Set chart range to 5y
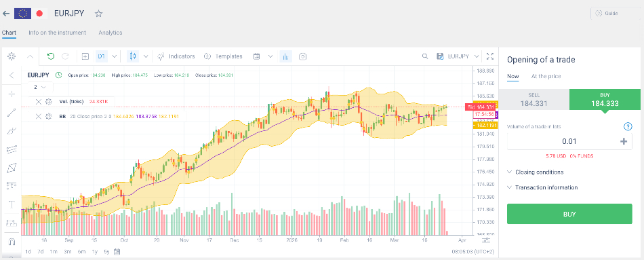The width and height of the screenshot is (644, 260). (106, 251)
